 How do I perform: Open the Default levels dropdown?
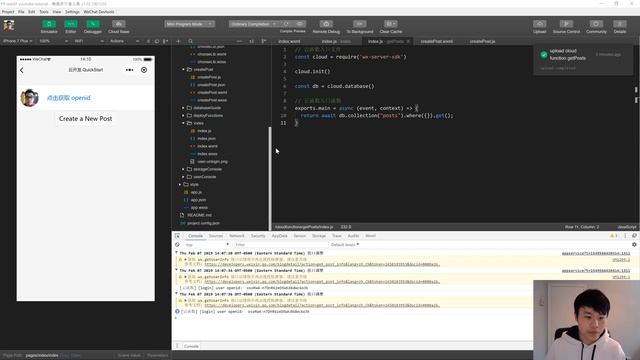345,245
